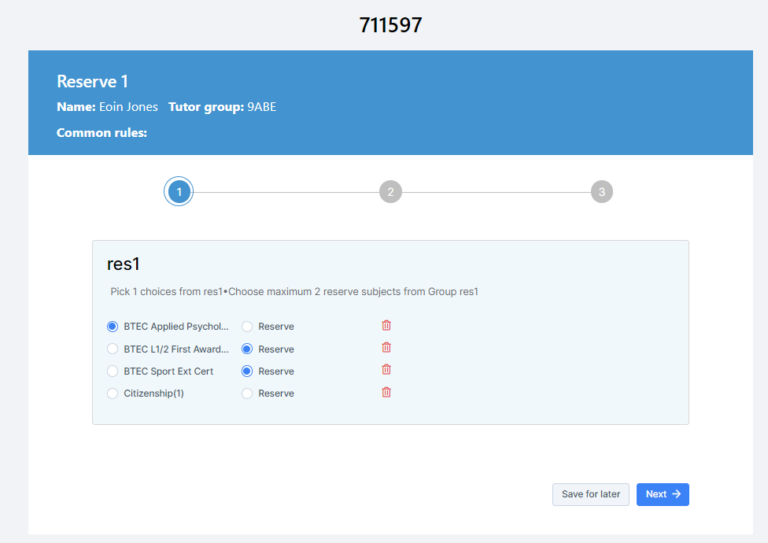This screenshot has height=543, width=768.
Task: Click trash icon beside Citizenship(1)
Action: tap(386, 393)
